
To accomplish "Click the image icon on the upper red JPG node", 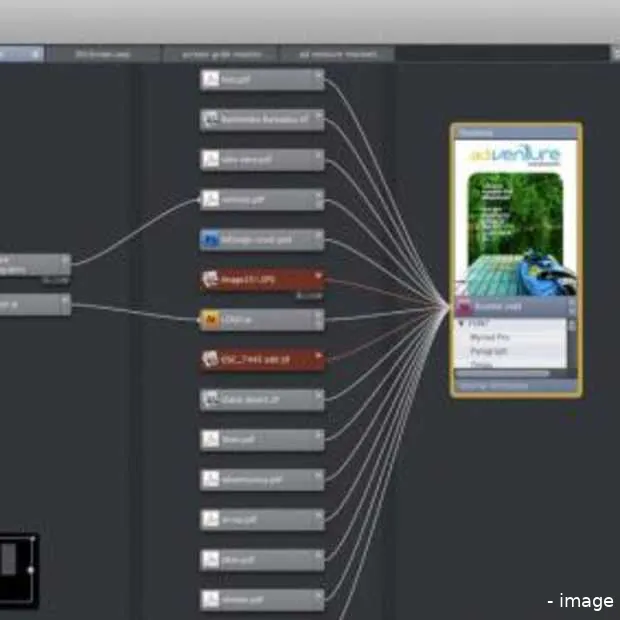I will point(211,280).
